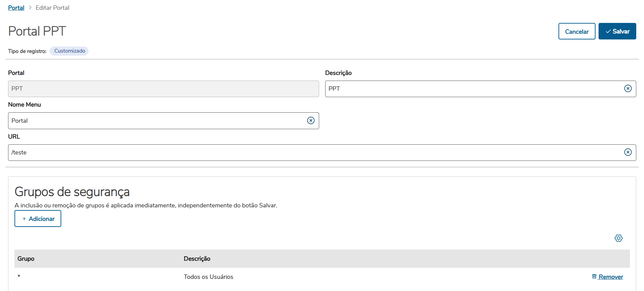644x291 pixels.
Task: Clear the Nome Menu field
Action: click(311, 120)
